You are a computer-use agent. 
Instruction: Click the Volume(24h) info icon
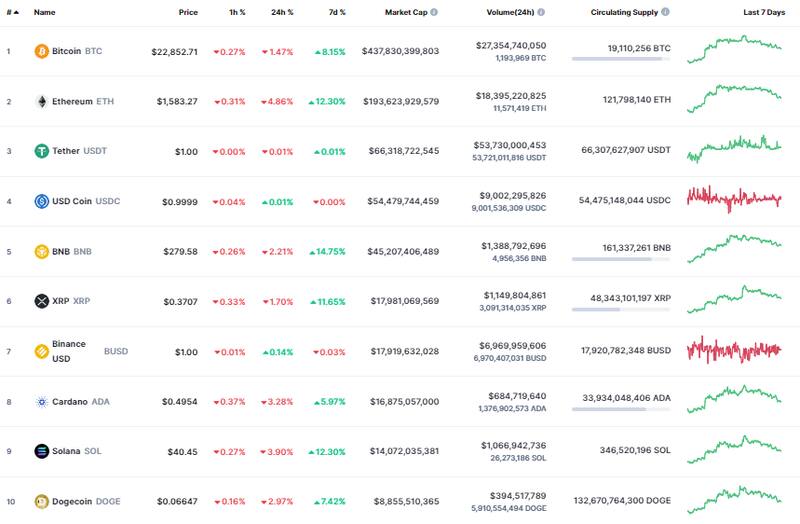click(x=541, y=13)
